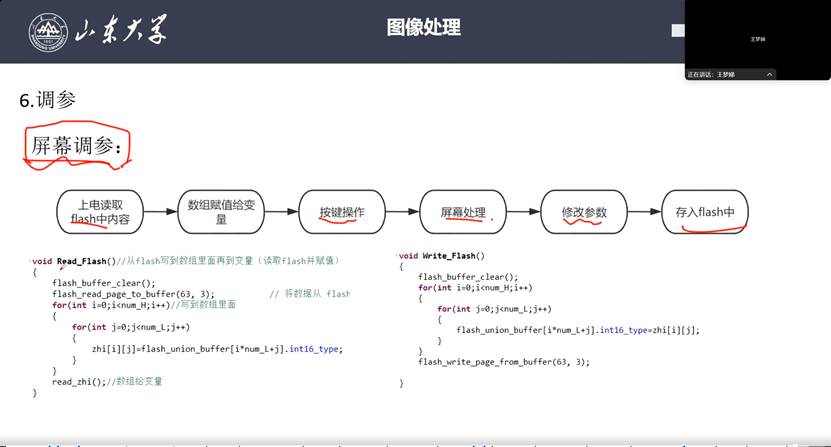Click the 山东大学 calligraphy title
Viewport: 831px width, 447px height.
[122, 31]
